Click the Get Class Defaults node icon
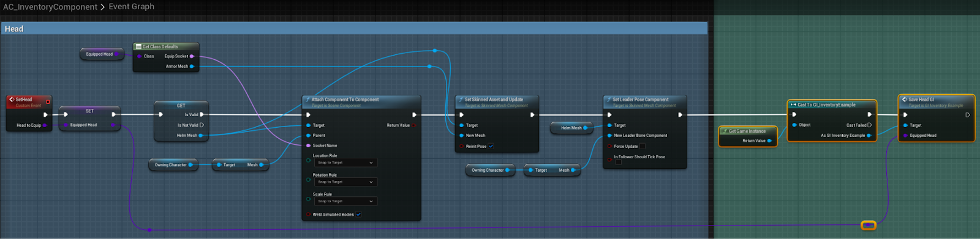This screenshot has height=239, width=980. click(139, 46)
